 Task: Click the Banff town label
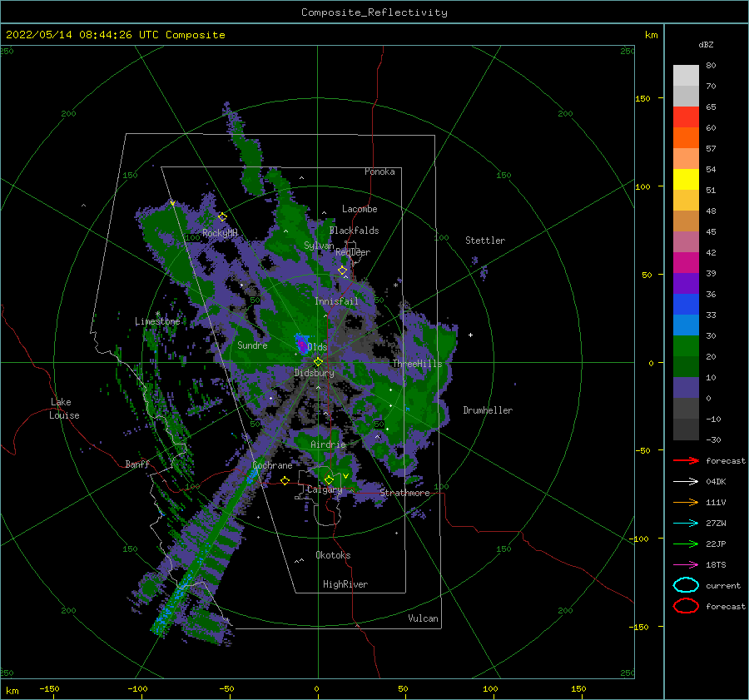point(137,464)
